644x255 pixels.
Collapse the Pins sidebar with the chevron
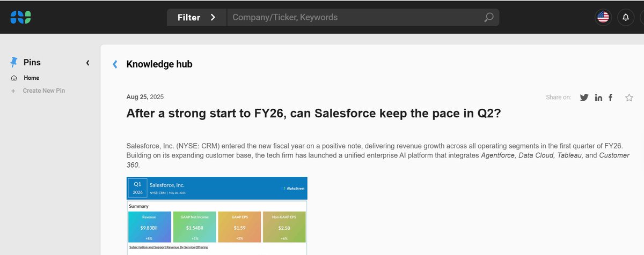click(x=87, y=63)
